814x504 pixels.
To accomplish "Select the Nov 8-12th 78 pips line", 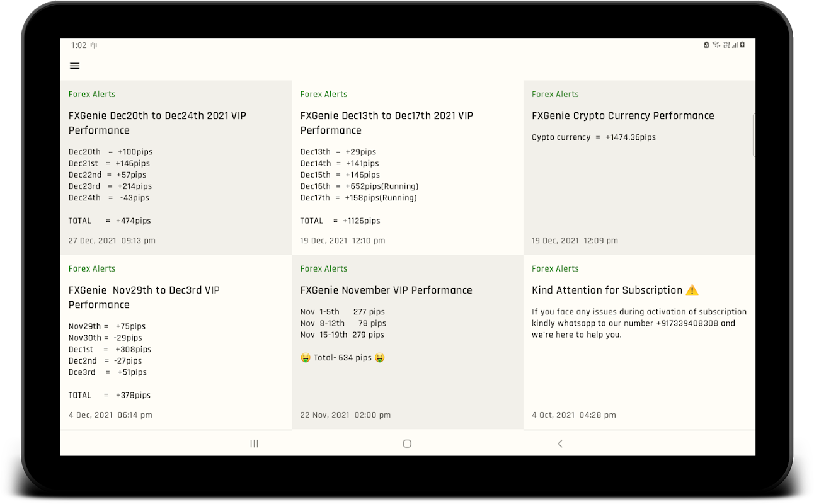I will pyautogui.click(x=343, y=323).
